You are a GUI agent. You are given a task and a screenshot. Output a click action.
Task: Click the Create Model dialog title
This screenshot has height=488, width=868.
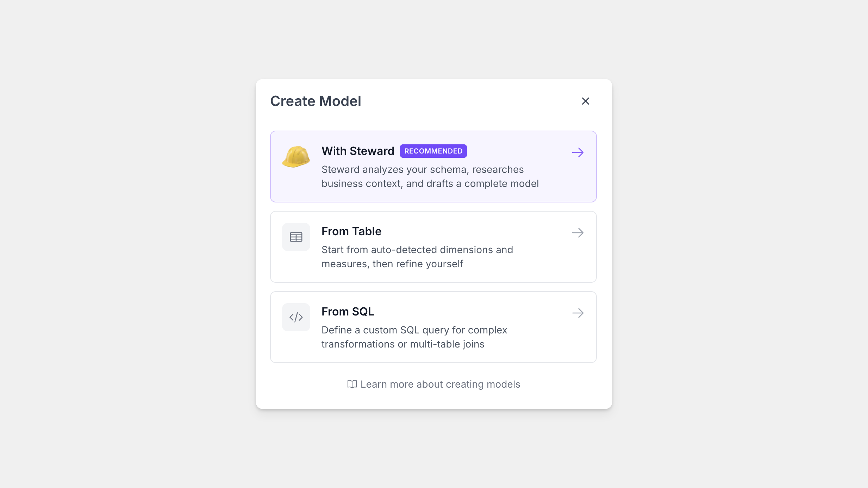click(315, 101)
